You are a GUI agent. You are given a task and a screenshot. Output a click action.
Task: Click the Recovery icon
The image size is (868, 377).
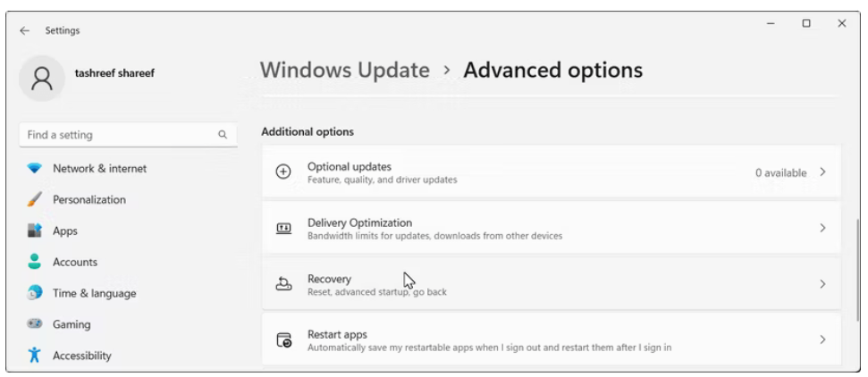pos(283,284)
